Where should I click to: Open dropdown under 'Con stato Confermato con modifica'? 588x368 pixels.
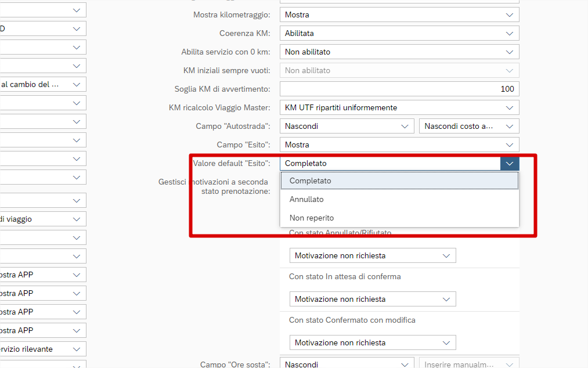(446, 342)
